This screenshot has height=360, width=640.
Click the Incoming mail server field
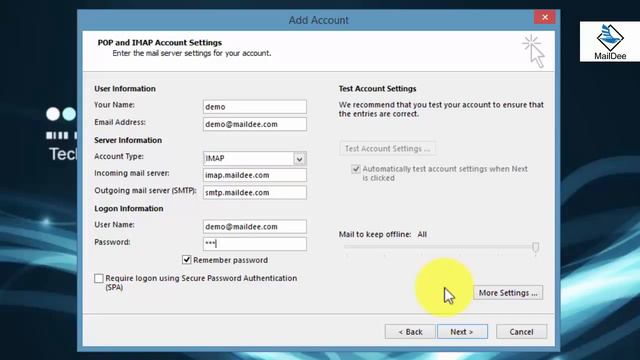tap(255, 175)
